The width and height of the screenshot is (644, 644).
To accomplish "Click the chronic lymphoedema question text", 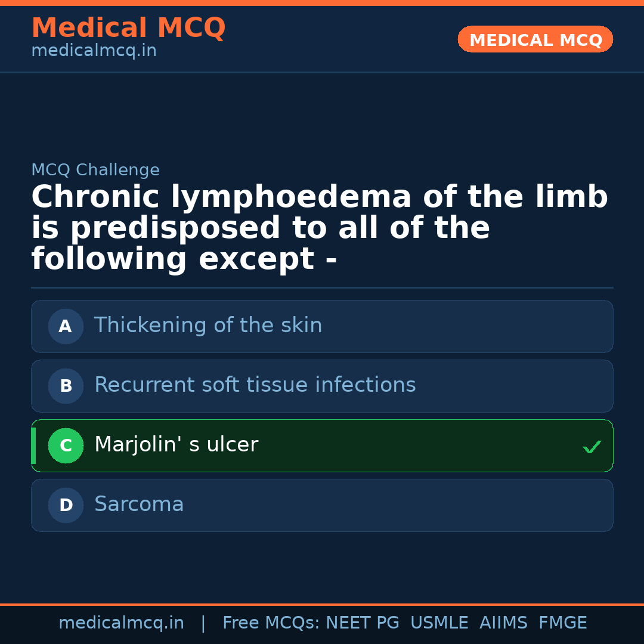I will [319, 228].
